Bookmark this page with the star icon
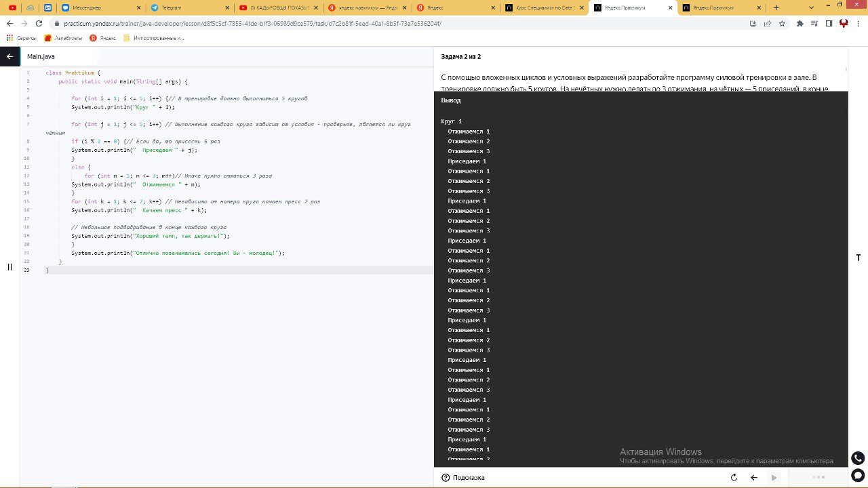The image size is (868, 488). point(782,23)
